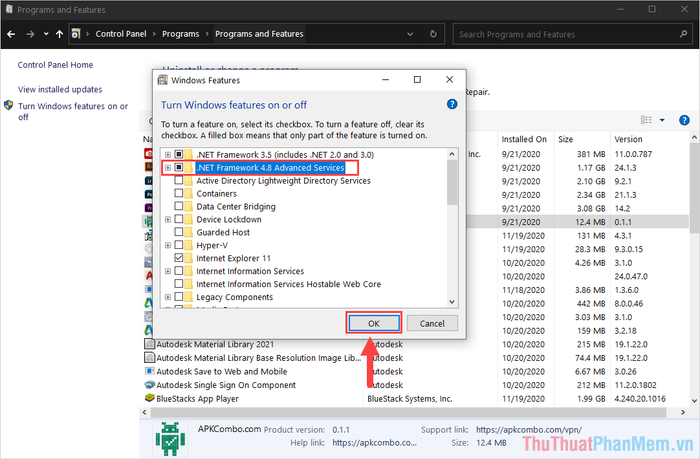Click the Programs and Features help icon
Image resolution: width=700 pixels, height=459 pixels.
(x=684, y=120)
